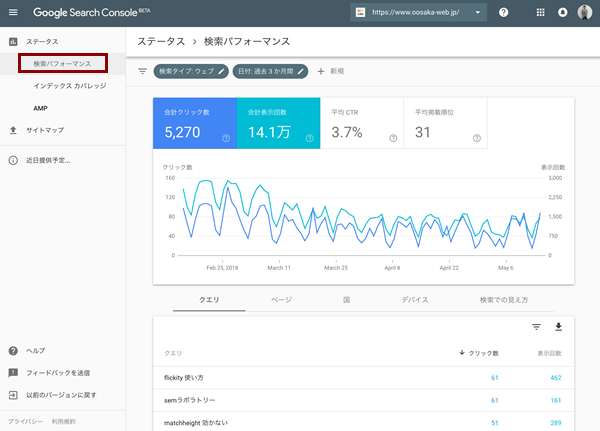Screen dimensions: 600x431
Task: Open サイトマップ in the sidebar
Action: pos(45,130)
